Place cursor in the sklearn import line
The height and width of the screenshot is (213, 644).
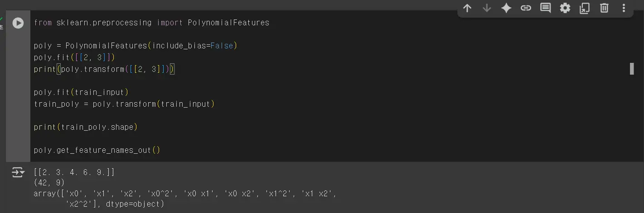pos(151,23)
